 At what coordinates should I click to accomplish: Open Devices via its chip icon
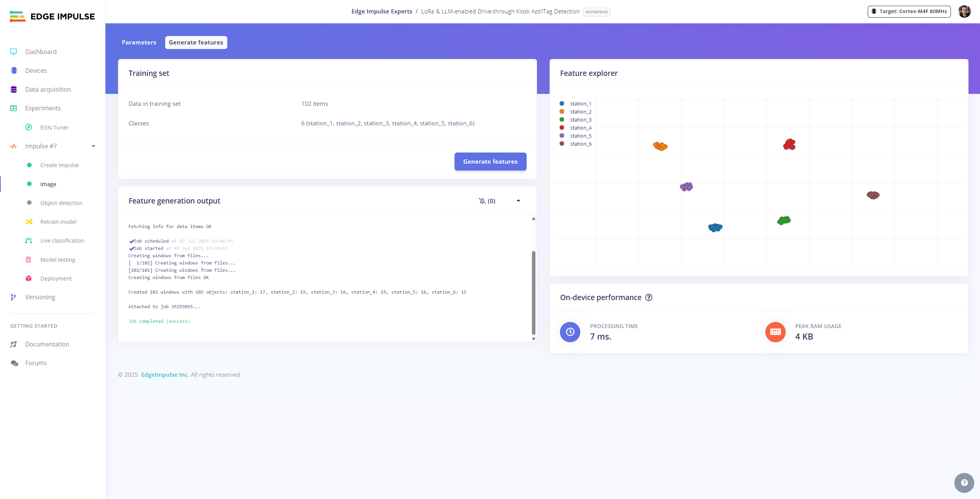click(14, 71)
